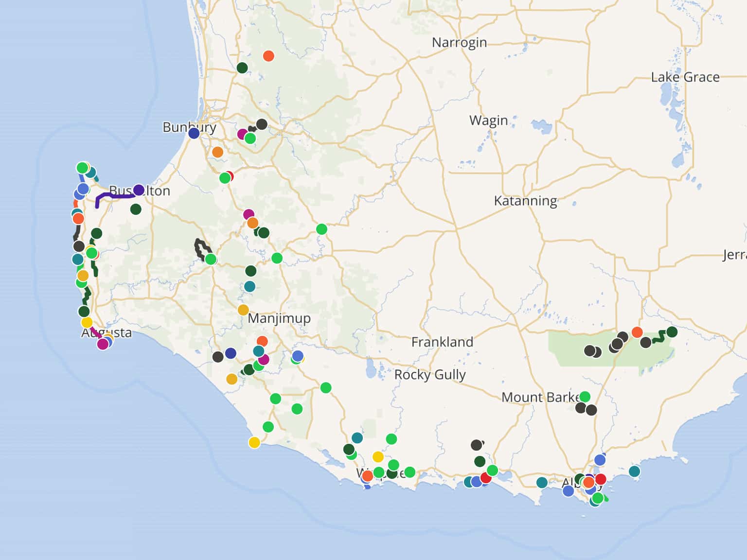This screenshot has height=560, width=747.
Task: Click the Narrogin town label
Action: point(459,43)
